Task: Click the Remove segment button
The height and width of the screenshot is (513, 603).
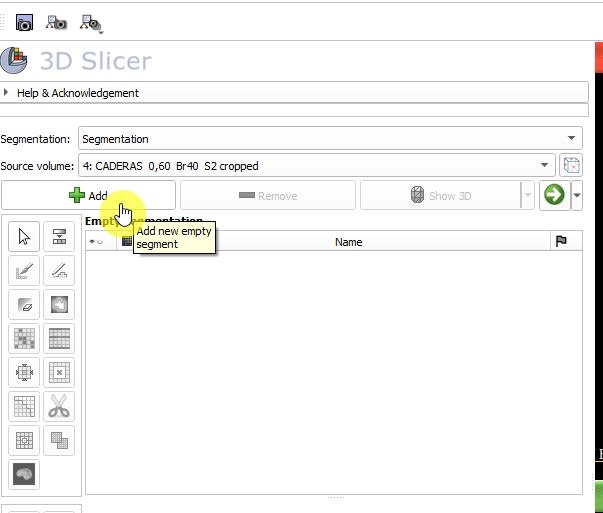Action: (x=268, y=196)
